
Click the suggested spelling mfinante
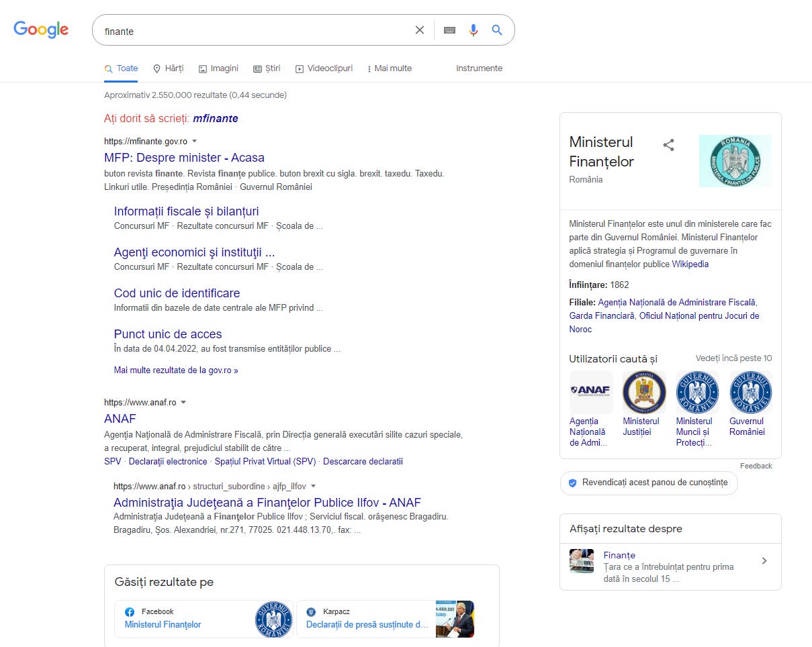coord(216,119)
